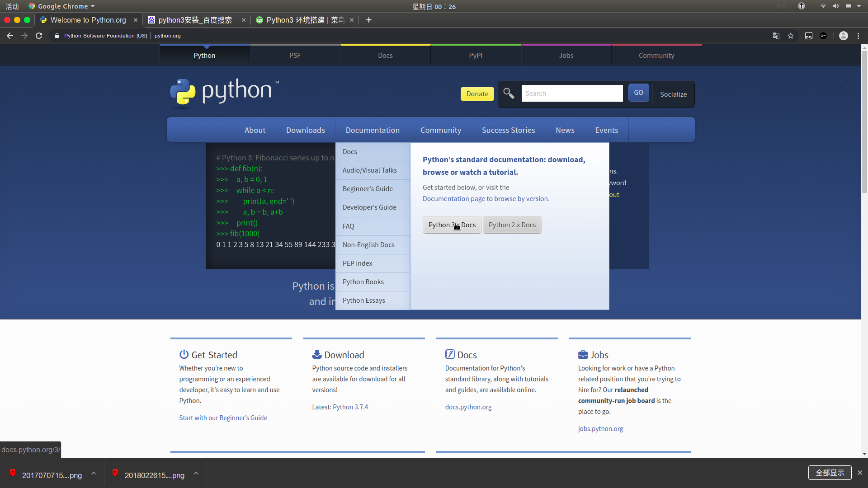Choose Python Books submenu item
This screenshot has height=488, width=868.
(373, 282)
